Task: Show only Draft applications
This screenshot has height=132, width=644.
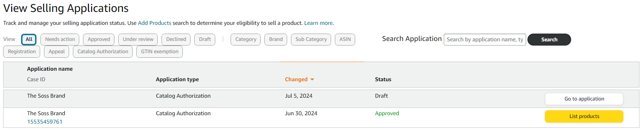Action: coord(205,40)
